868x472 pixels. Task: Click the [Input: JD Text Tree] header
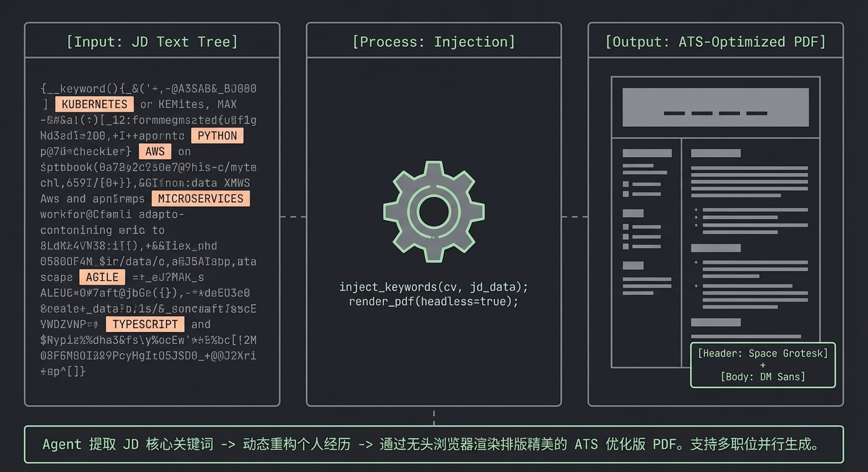point(152,42)
